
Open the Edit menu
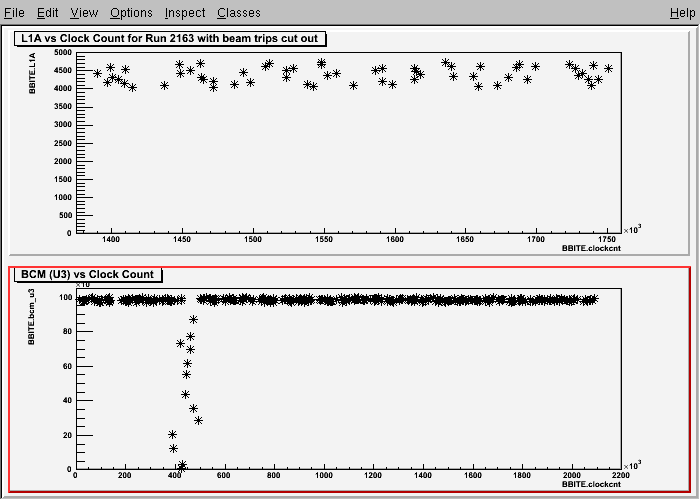47,13
